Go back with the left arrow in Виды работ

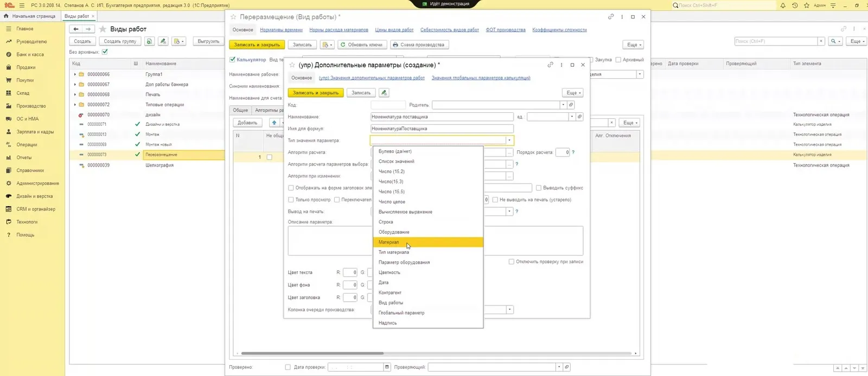click(76, 29)
